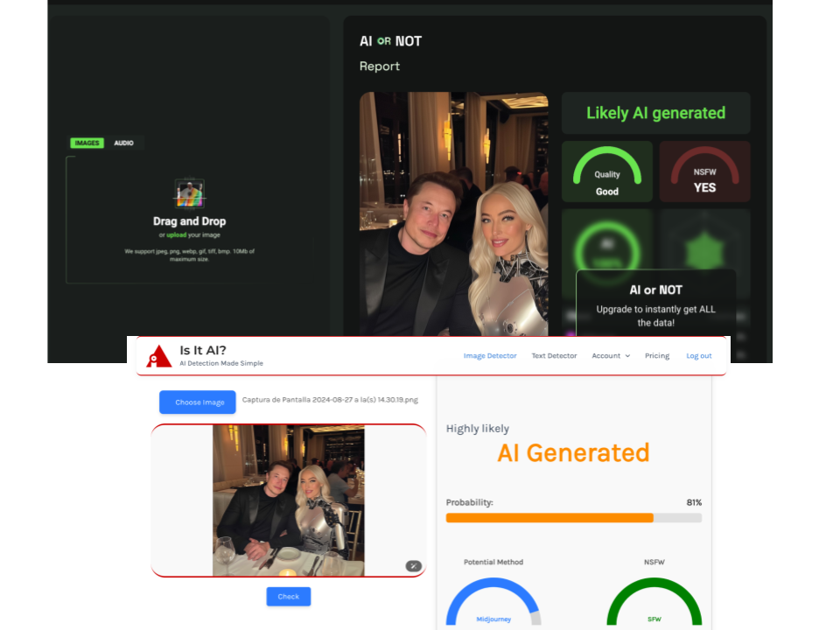The width and height of the screenshot is (840, 630).
Task: Switch to the AUDIO tab
Action: point(124,143)
